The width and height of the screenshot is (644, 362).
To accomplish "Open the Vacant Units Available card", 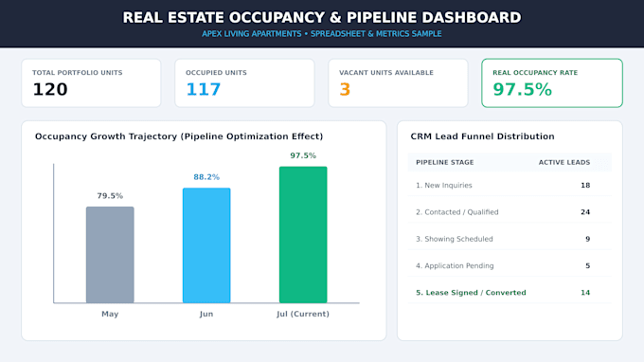I will (x=398, y=83).
